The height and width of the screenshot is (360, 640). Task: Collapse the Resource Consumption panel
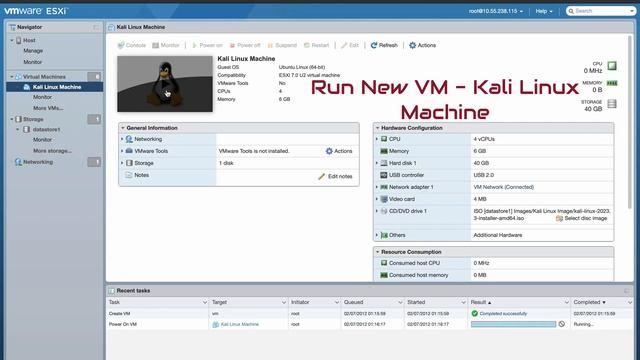[378, 252]
